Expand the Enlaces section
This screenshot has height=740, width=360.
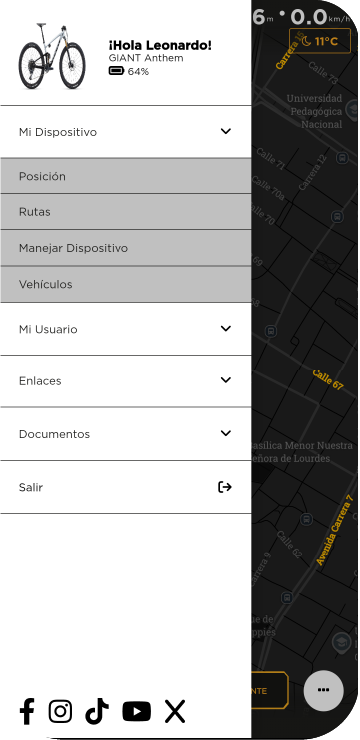[126, 380]
